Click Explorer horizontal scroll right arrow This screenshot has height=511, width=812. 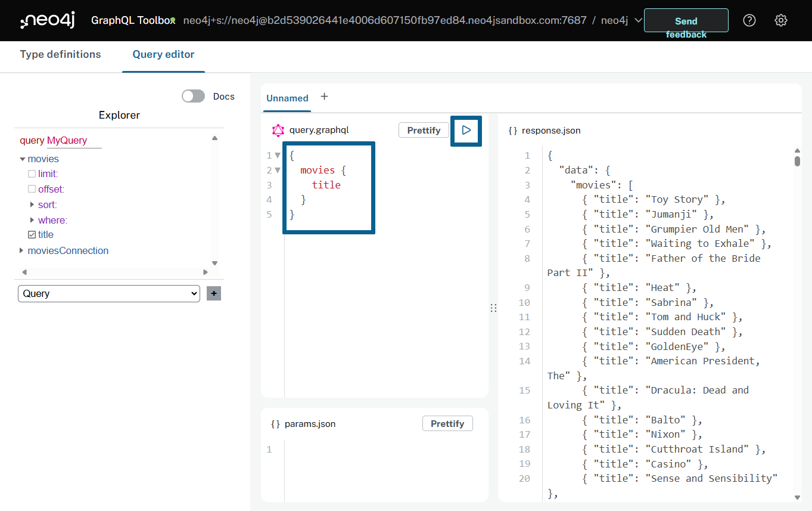tap(206, 272)
